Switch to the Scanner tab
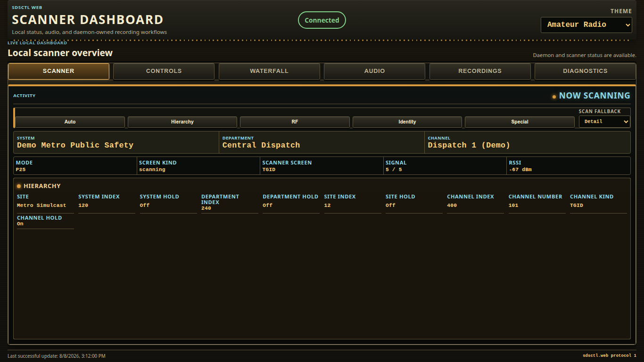Image resolution: width=644 pixels, height=362 pixels. (58, 71)
